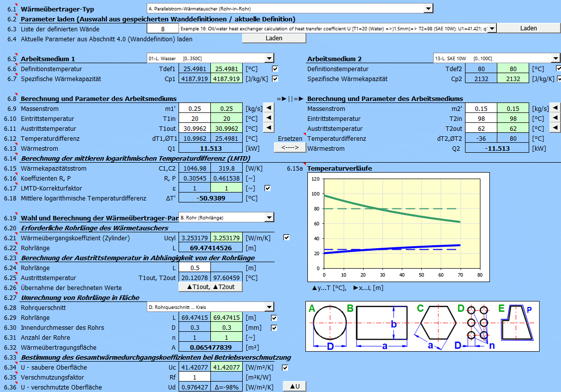Click the hexagon cross-section diagram C
The height and width of the screenshot is (392, 561).
[x=438, y=323]
